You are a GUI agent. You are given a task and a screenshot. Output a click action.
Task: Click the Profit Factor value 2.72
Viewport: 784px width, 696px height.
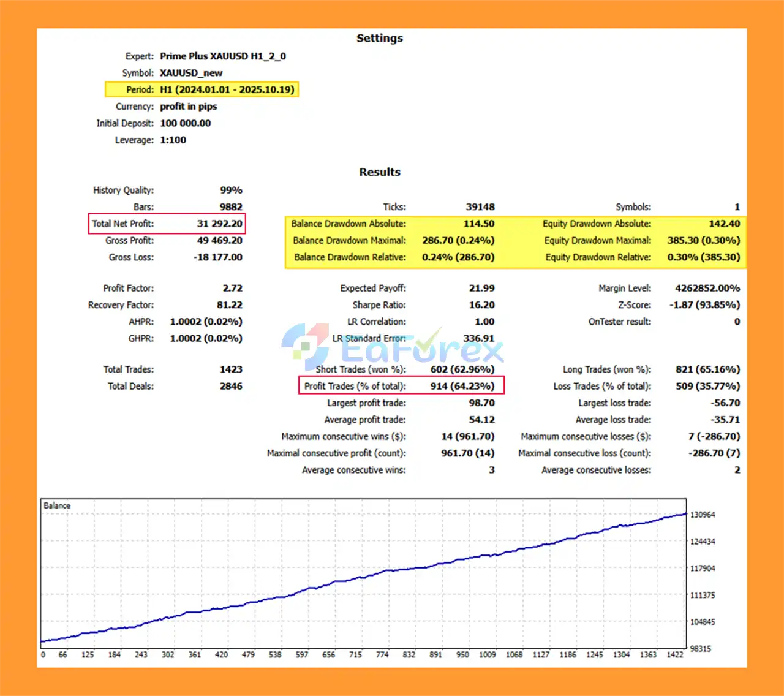pyautogui.click(x=232, y=288)
